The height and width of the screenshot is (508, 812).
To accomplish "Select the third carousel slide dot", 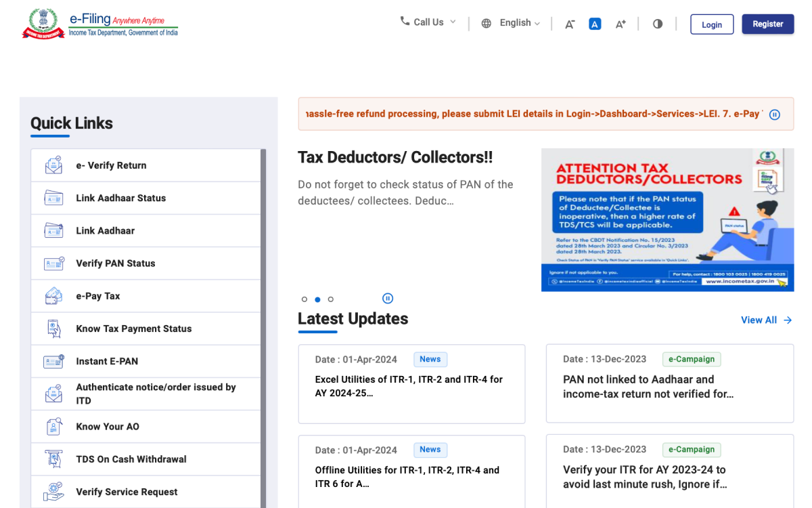I will 331,299.
